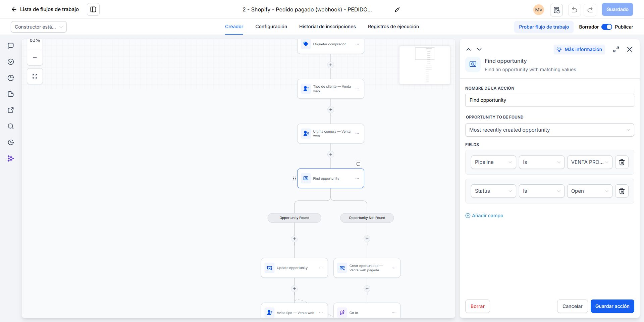Edit workflow name with pencil icon
The width and height of the screenshot is (644, 322).
point(397,9)
